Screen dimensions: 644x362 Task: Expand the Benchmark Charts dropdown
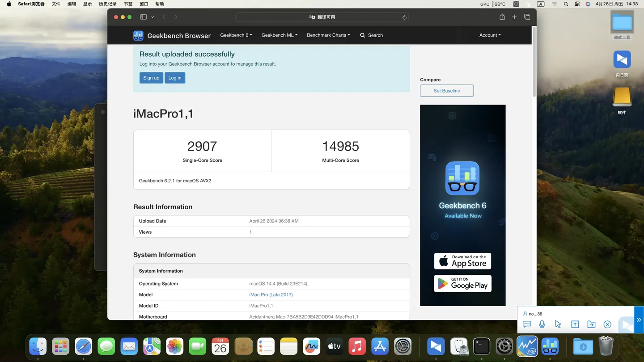pos(328,35)
